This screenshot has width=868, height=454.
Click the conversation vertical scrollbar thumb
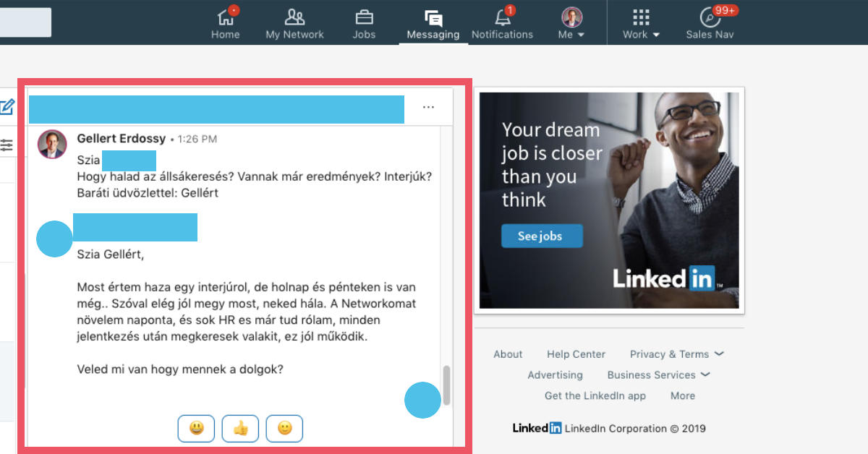[x=447, y=385]
